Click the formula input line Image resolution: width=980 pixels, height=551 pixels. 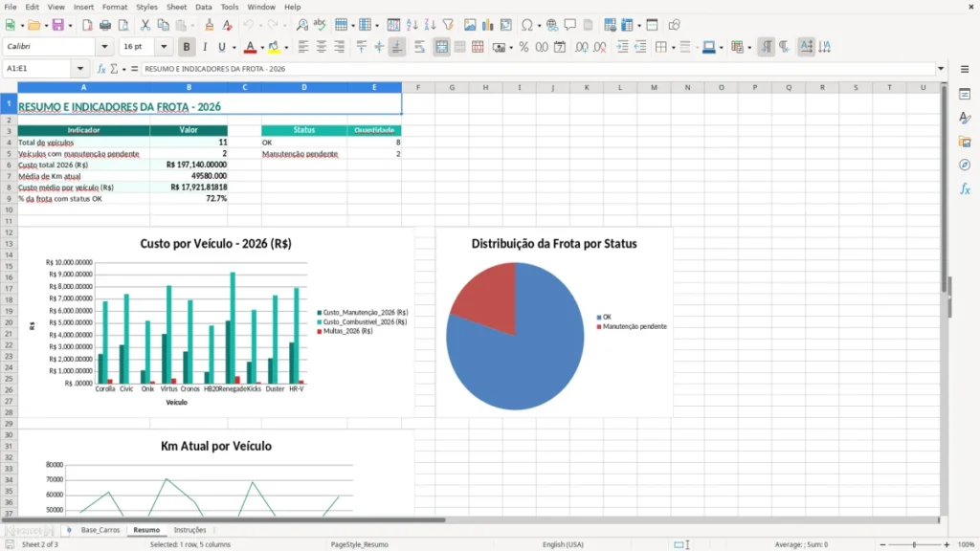click(x=538, y=69)
